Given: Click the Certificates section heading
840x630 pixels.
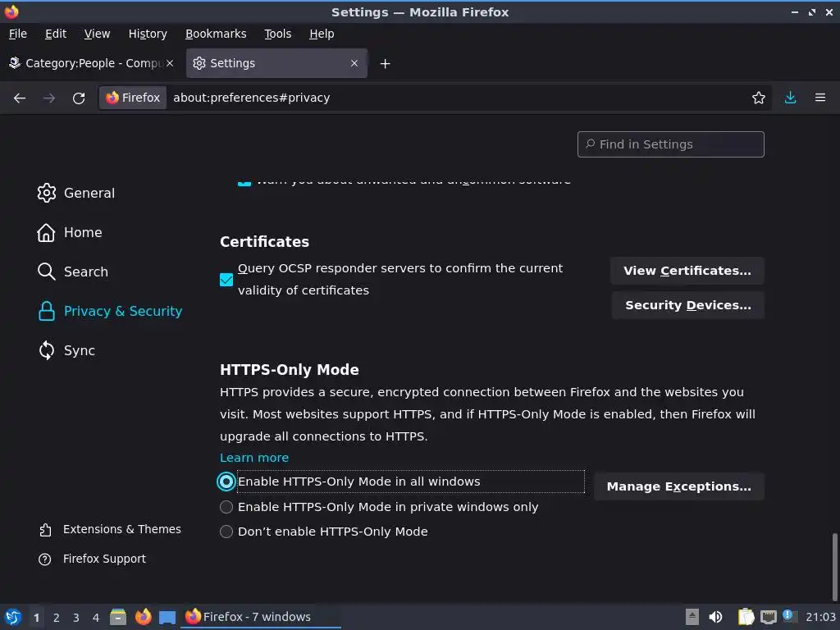Looking at the screenshot, I should coord(264,242).
